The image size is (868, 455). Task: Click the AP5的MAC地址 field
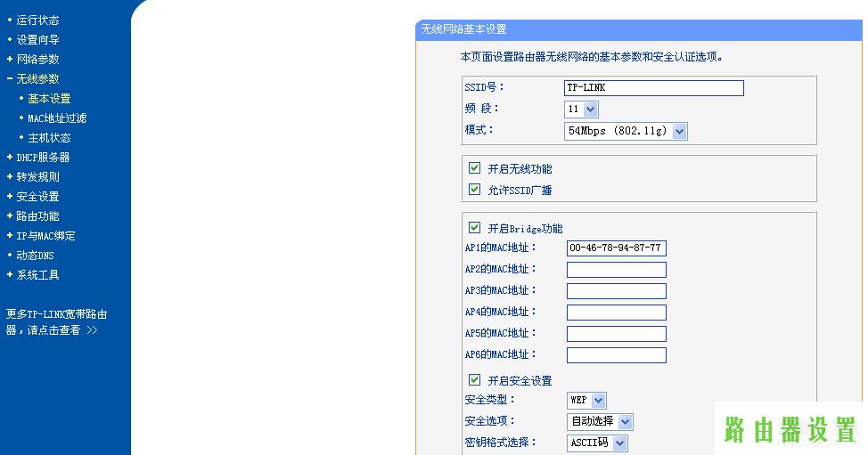pyautogui.click(x=616, y=333)
